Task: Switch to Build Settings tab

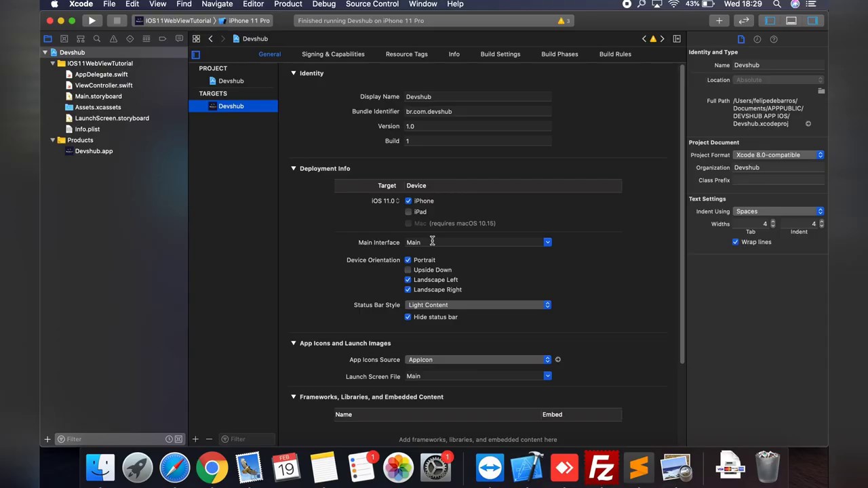Action: [500, 54]
